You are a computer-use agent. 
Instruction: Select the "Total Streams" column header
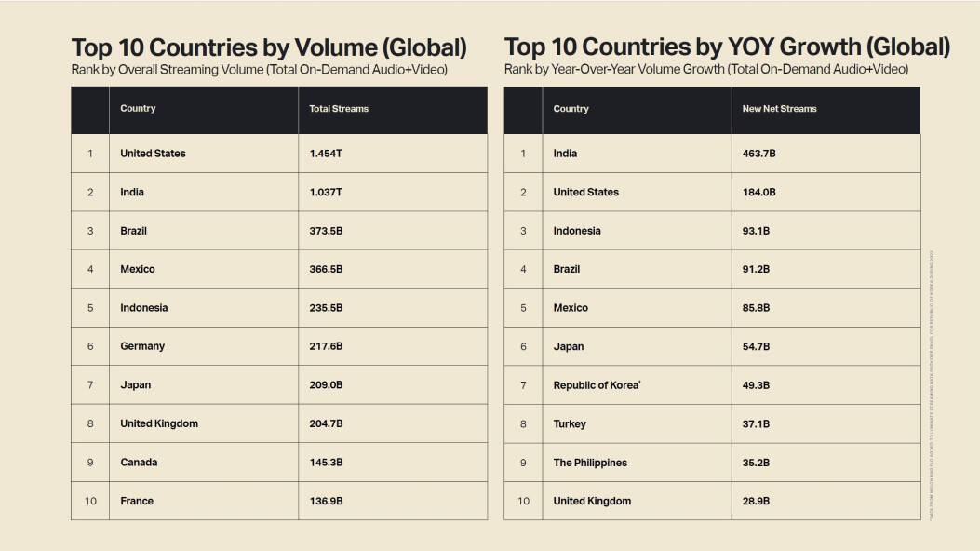click(x=339, y=109)
